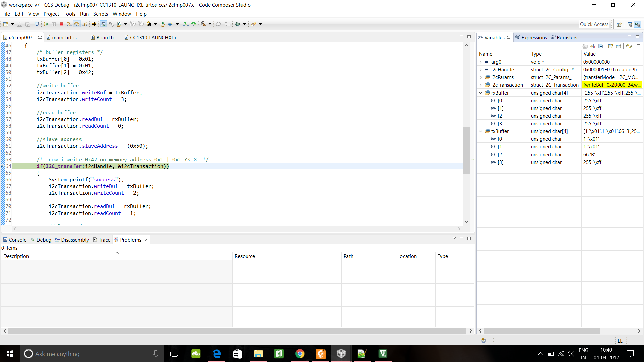
Task: Switch to the CC1310_LAUNCHXL.c editor tab
Action: pos(153,37)
